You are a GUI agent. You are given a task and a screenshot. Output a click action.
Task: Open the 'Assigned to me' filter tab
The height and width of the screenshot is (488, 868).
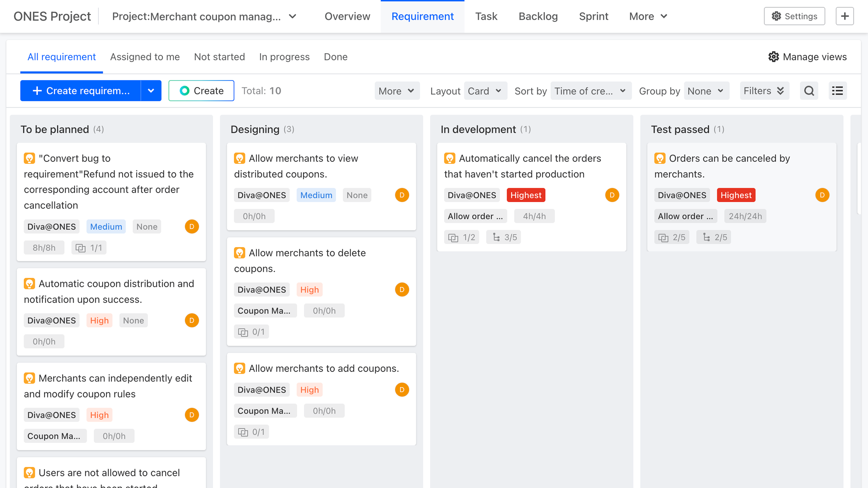pyautogui.click(x=145, y=57)
